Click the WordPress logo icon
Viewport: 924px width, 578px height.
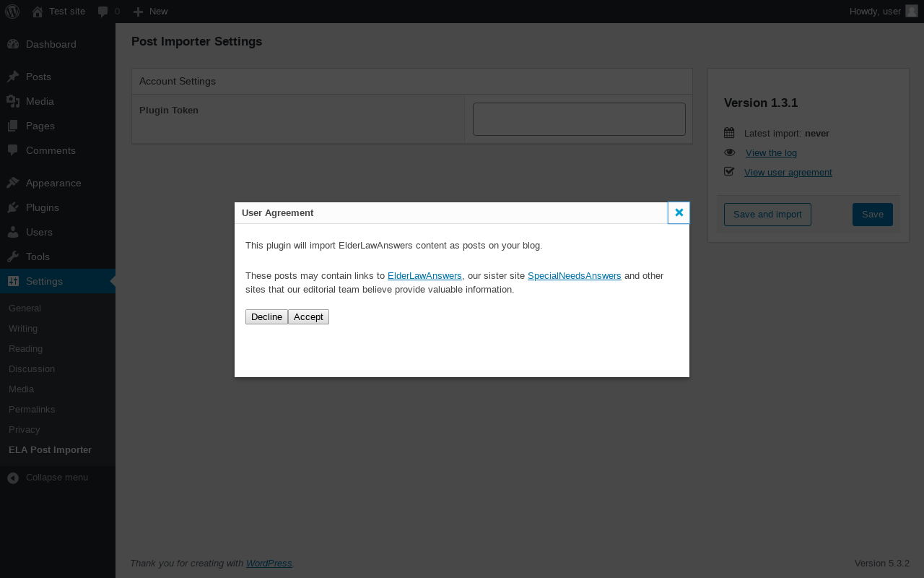coord(12,12)
